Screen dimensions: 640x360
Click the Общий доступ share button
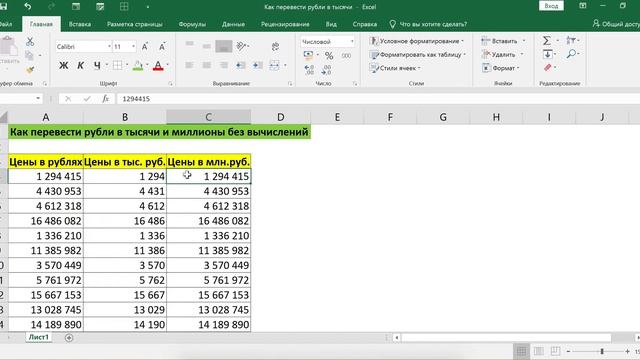(x=616, y=24)
